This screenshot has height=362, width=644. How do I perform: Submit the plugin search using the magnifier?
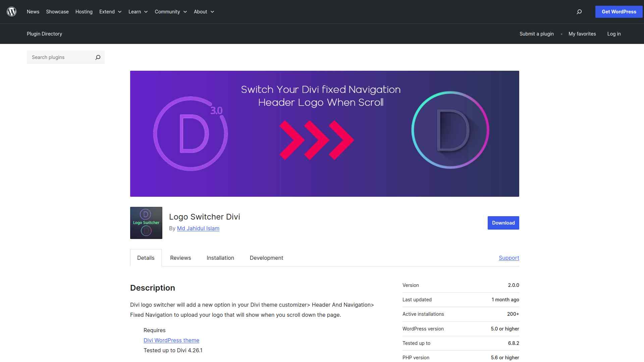point(98,57)
